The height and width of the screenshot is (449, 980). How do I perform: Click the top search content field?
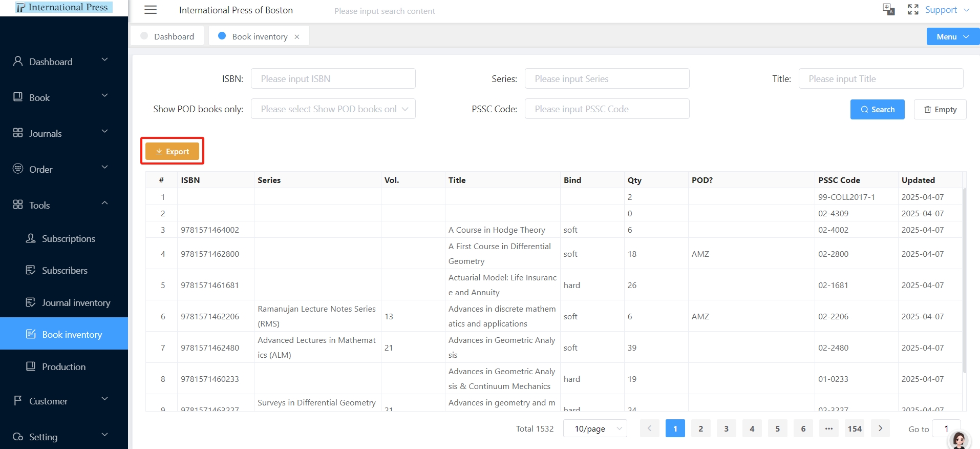coord(385,11)
